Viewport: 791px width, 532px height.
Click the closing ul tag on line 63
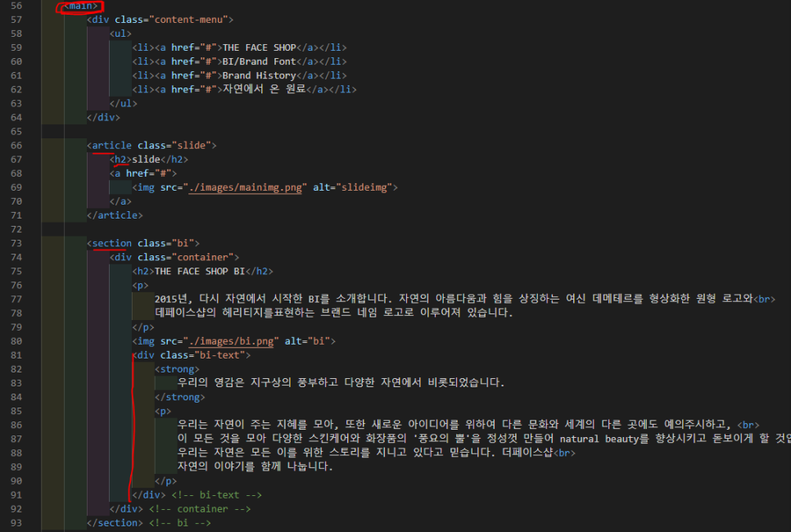click(123, 103)
